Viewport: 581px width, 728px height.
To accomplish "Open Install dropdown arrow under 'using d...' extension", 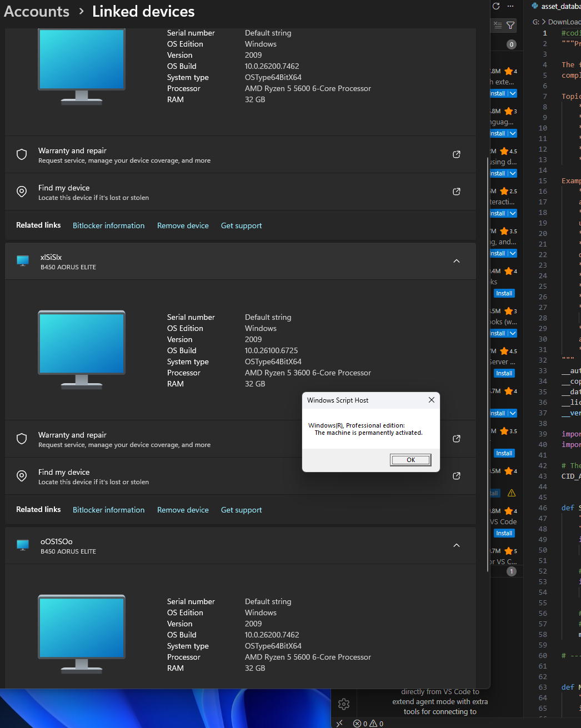I will coord(513,173).
